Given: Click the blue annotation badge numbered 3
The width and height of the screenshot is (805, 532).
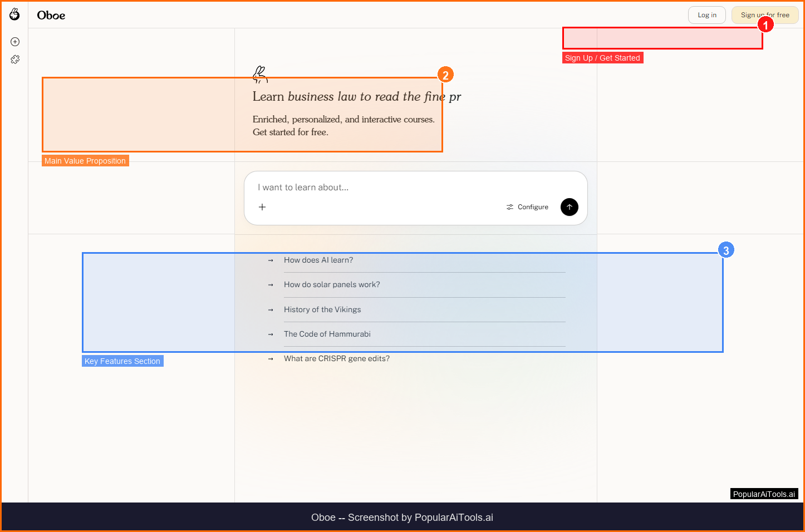Looking at the screenshot, I should tap(725, 250).
